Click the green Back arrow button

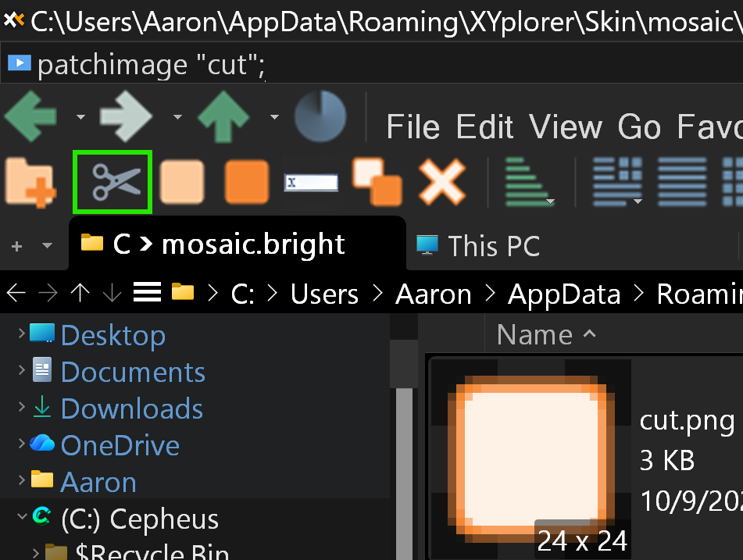31,117
